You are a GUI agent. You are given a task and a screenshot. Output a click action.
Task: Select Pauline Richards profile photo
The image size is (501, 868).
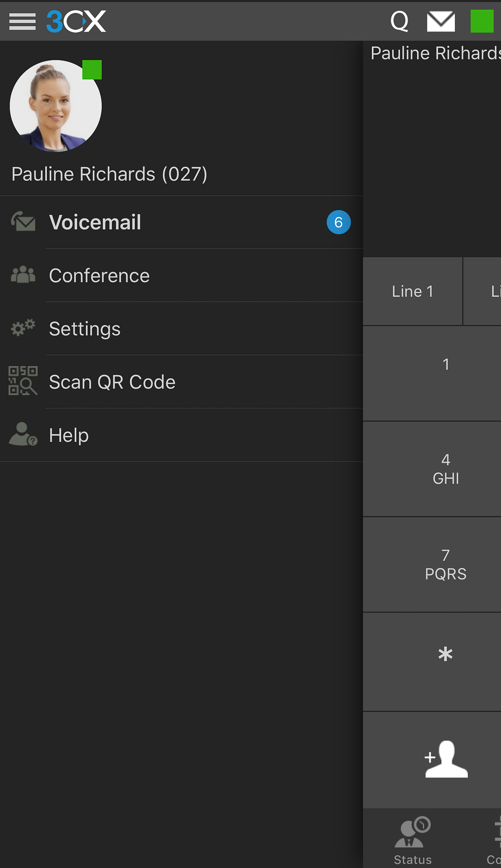click(x=56, y=106)
